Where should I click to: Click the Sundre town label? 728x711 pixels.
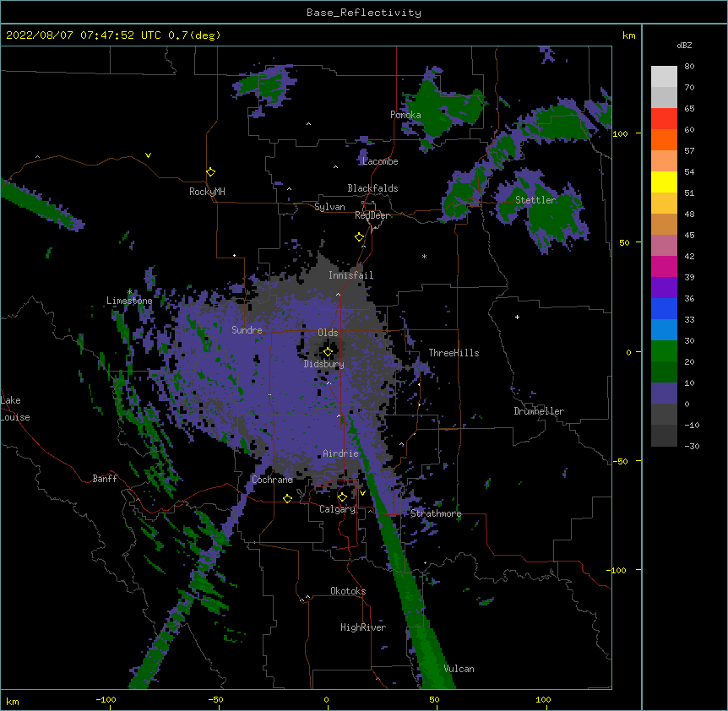pos(247,330)
